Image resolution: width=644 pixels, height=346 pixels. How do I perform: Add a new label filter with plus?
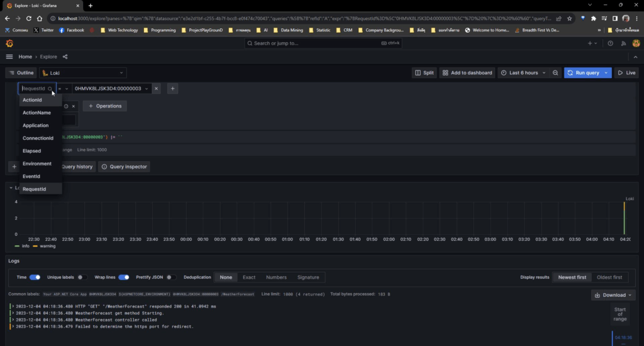pos(172,88)
